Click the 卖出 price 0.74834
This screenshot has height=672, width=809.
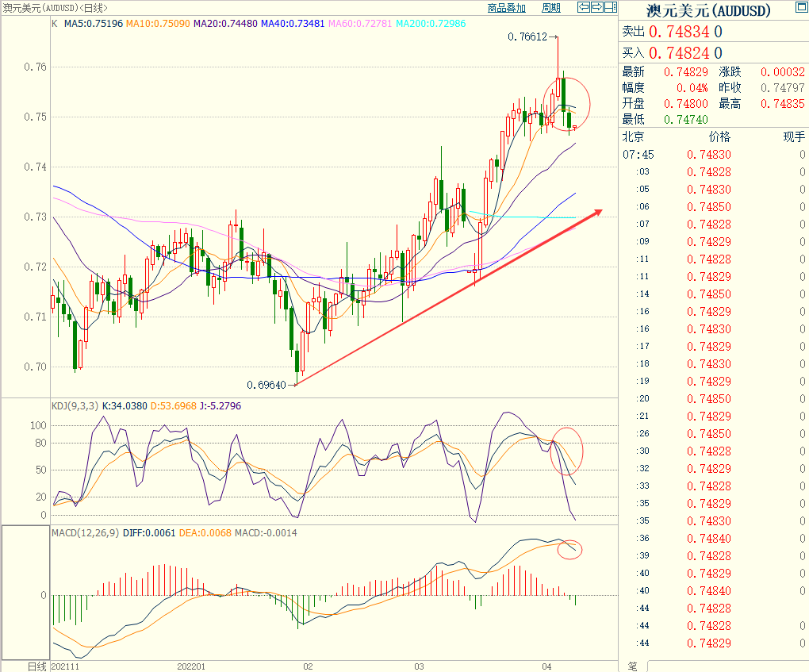point(679,32)
